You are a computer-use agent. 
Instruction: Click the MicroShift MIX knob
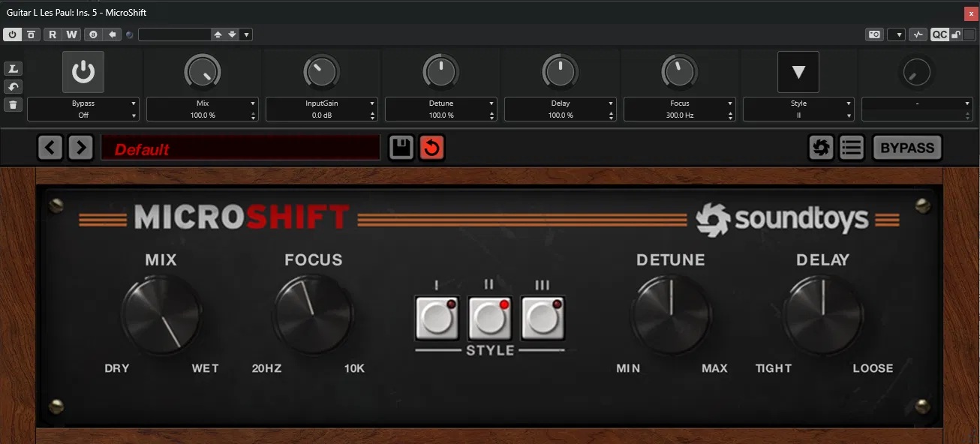coord(161,314)
